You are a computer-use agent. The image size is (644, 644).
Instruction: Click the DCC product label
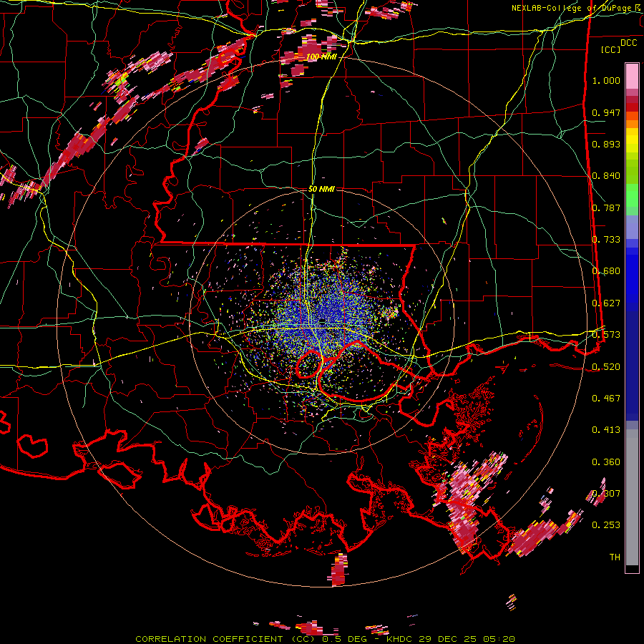click(628, 43)
